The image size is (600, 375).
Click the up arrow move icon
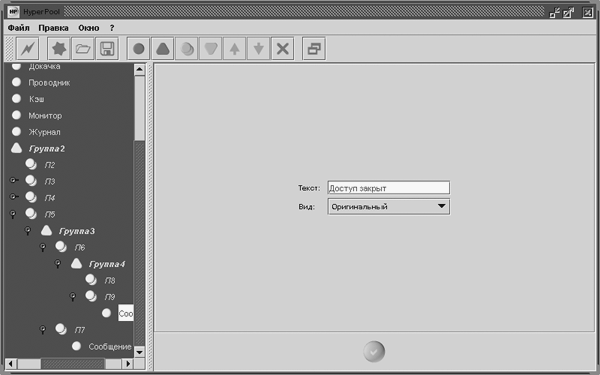[x=235, y=49]
